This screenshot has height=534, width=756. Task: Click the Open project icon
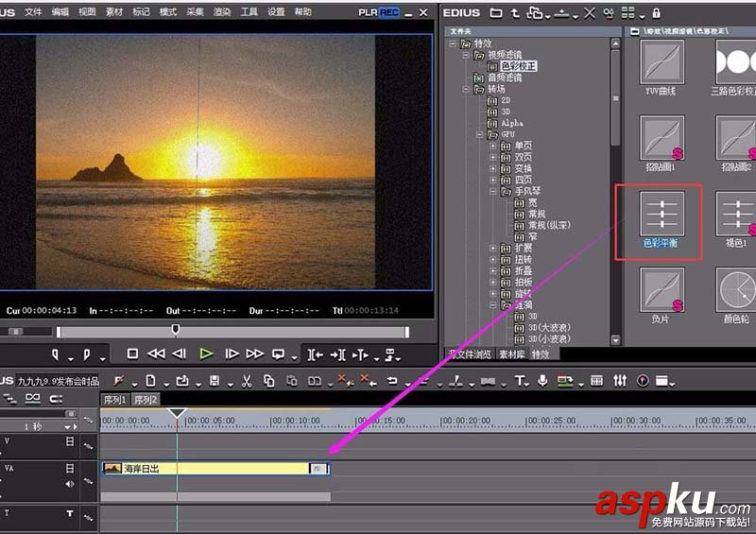point(182,381)
